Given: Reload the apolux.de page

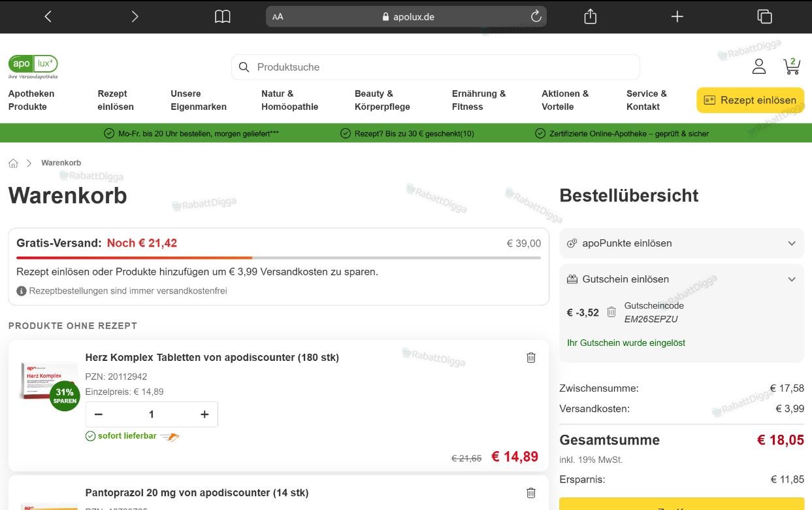Looking at the screenshot, I should point(536,17).
